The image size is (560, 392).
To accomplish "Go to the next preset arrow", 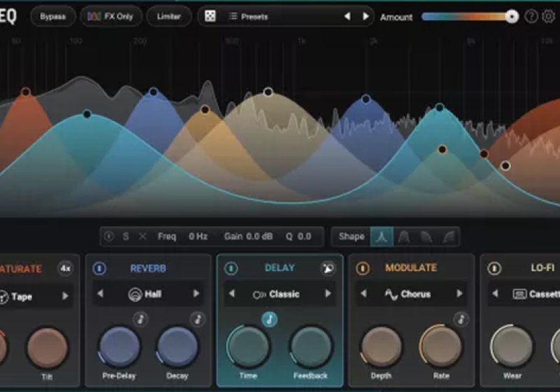I will [x=365, y=16].
